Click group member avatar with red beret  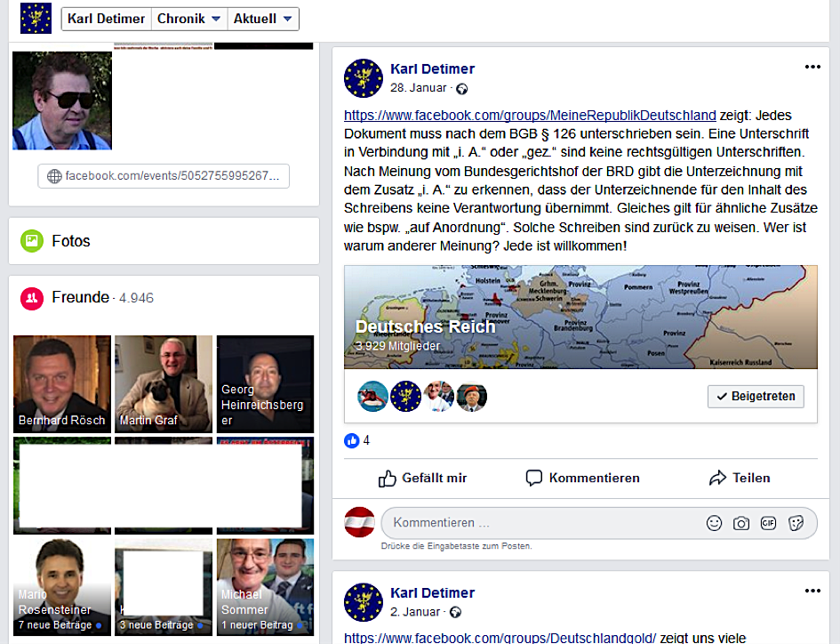point(471,396)
